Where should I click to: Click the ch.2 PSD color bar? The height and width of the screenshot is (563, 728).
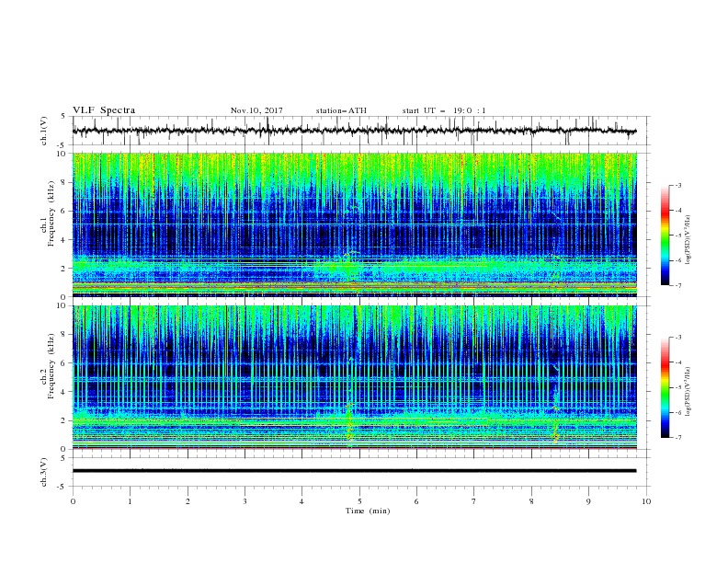pyautogui.click(x=665, y=387)
